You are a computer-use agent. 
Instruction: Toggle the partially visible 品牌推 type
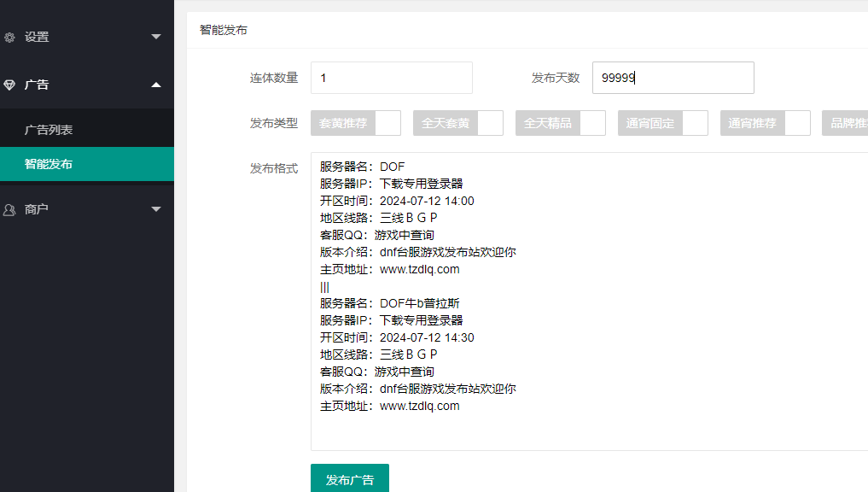845,123
